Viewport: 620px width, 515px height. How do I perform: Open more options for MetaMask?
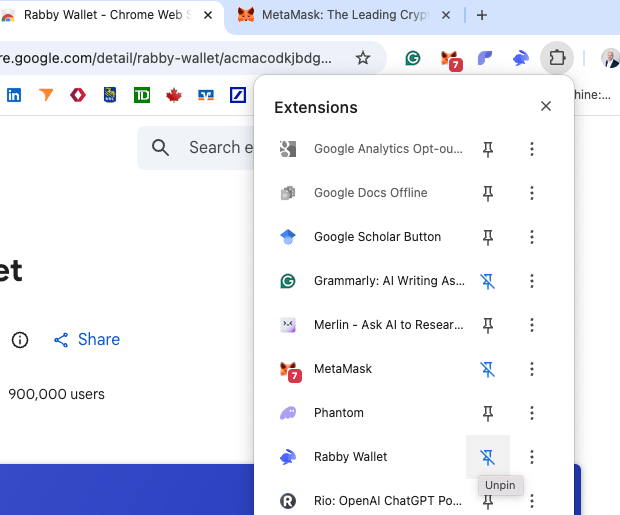[x=532, y=369]
